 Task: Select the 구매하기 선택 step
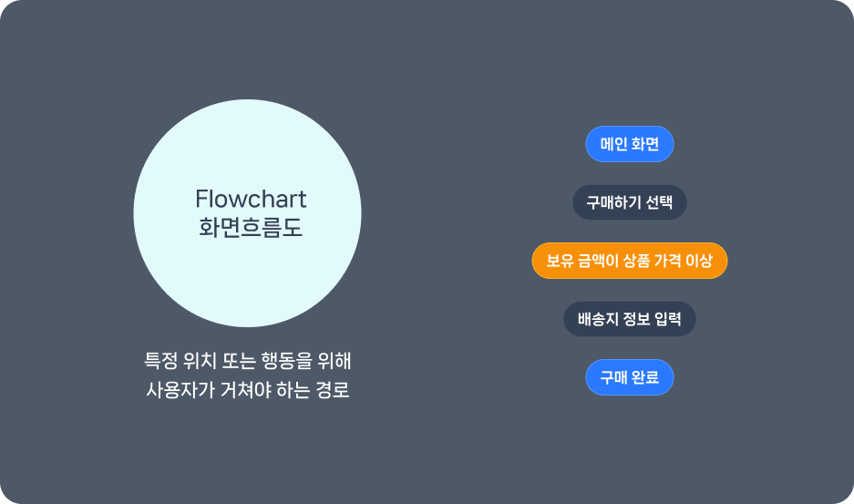click(x=630, y=202)
